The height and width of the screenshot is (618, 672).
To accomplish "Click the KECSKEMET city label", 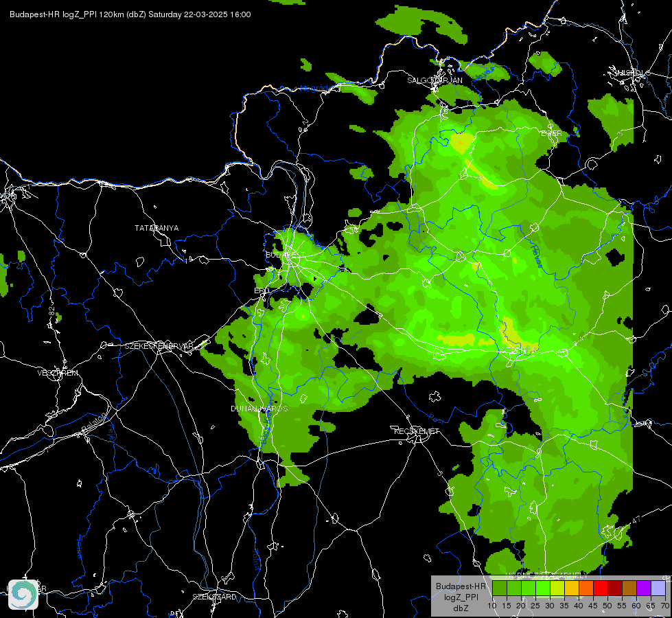I will point(417,431).
